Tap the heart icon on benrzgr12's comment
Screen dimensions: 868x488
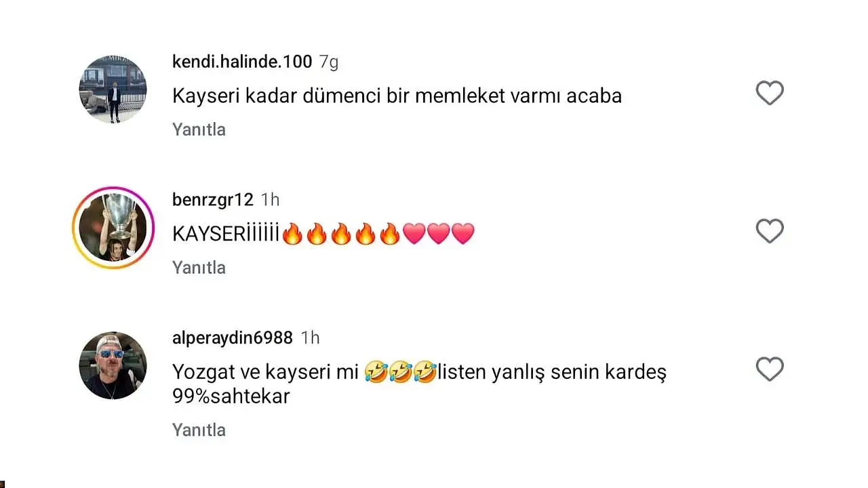[x=770, y=231]
